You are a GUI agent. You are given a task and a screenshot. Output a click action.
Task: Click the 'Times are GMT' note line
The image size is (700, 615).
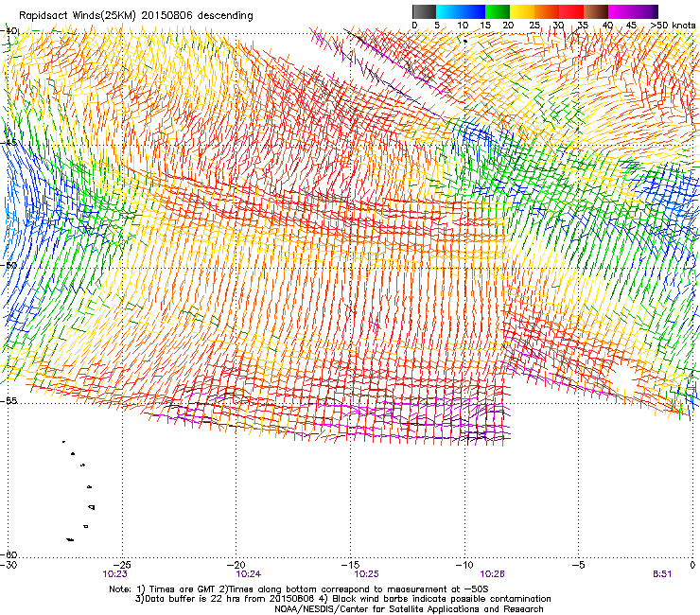tap(299, 589)
